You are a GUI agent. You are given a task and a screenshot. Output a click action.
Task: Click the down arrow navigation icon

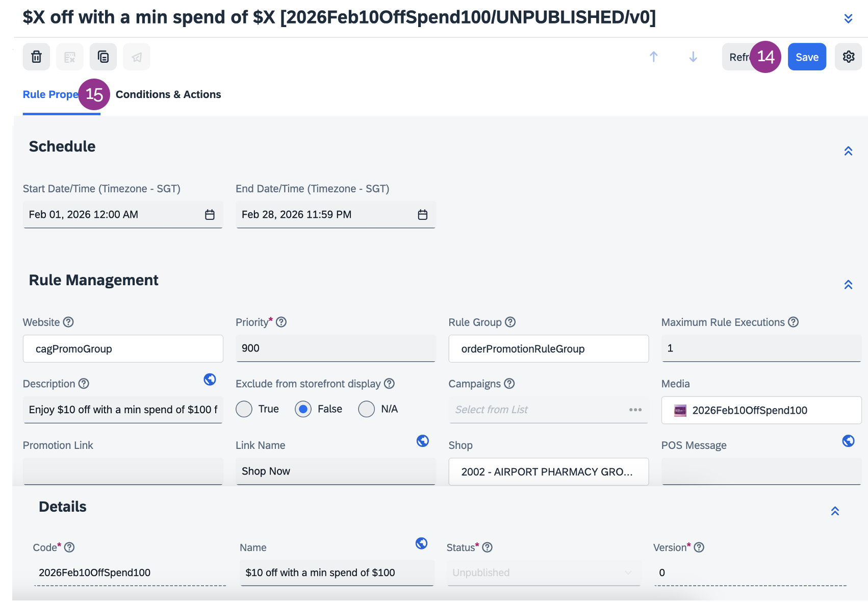(693, 57)
